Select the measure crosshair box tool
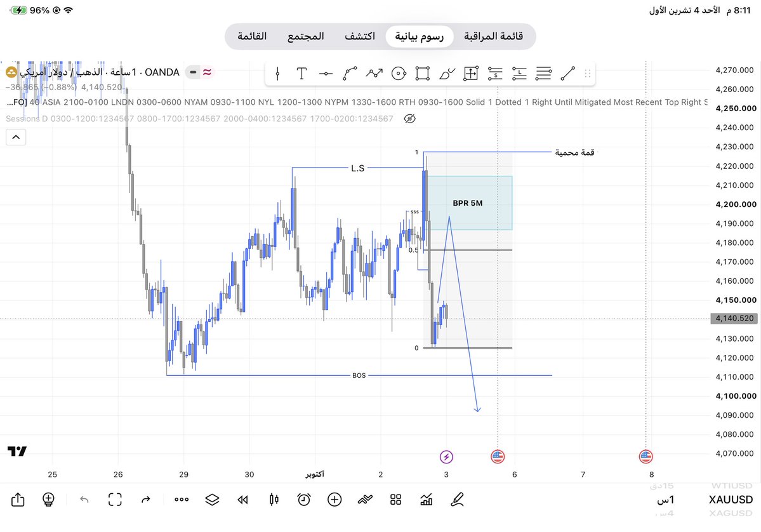 tap(471, 74)
